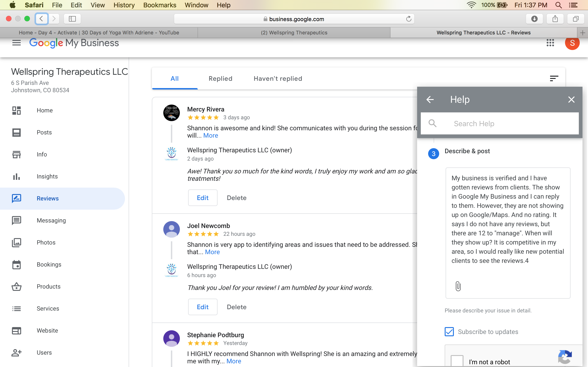Expand Mercy Rivera's review with More
This screenshot has height=367, width=588.
click(x=210, y=135)
